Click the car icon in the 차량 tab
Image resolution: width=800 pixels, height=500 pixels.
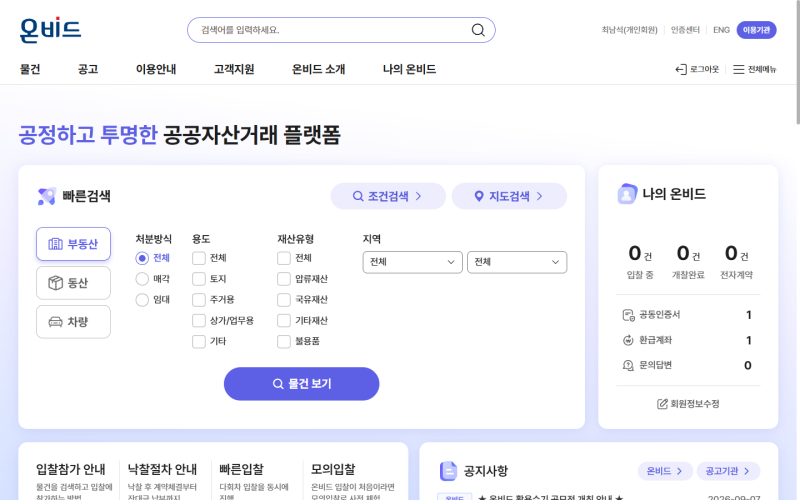point(55,322)
